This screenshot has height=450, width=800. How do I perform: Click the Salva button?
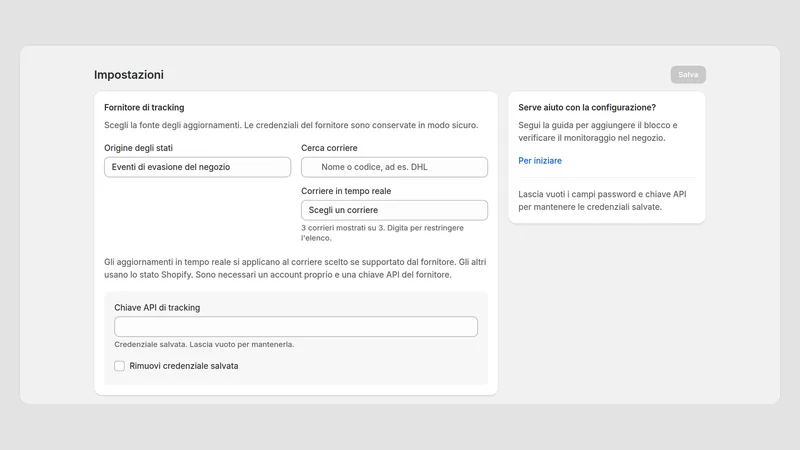click(688, 74)
